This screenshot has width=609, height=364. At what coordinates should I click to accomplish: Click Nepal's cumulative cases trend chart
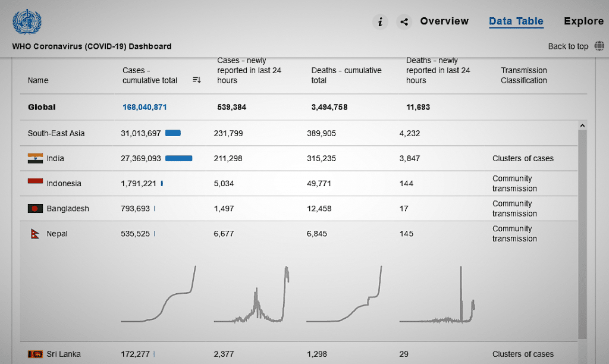coord(158,295)
